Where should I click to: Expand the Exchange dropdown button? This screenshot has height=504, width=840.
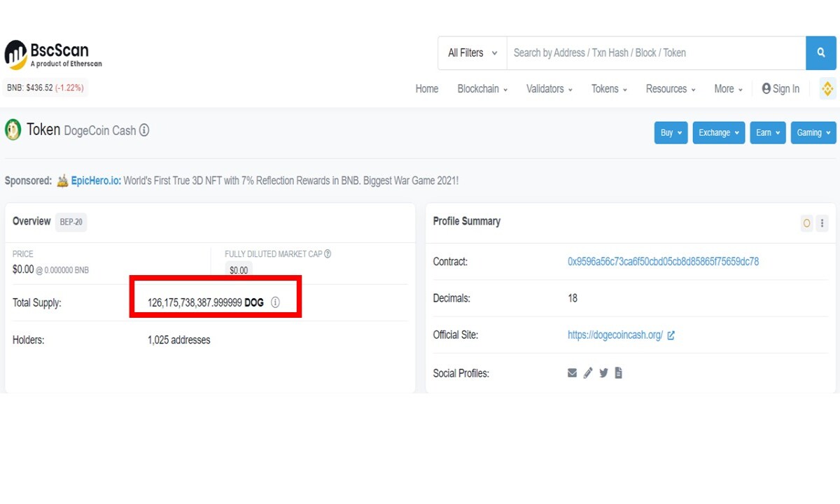pos(718,132)
